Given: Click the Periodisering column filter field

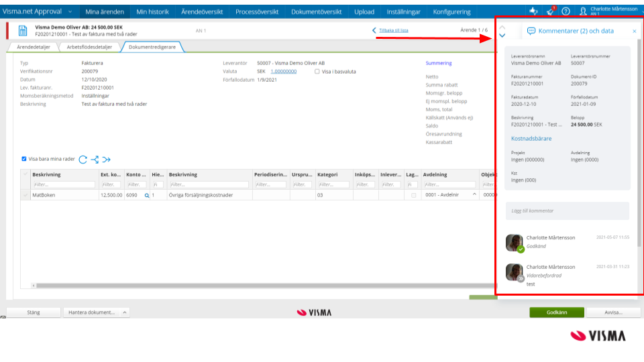Looking at the screenshot, I should 270,185.
